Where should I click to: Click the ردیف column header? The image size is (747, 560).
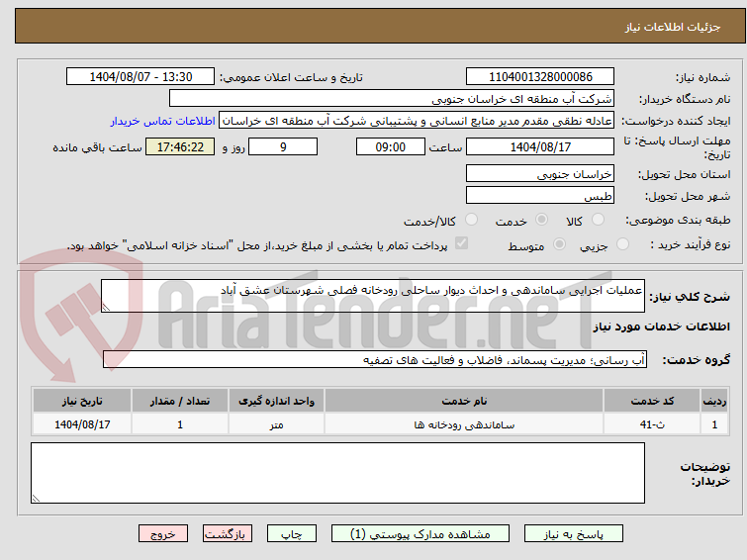click(714, 401)
